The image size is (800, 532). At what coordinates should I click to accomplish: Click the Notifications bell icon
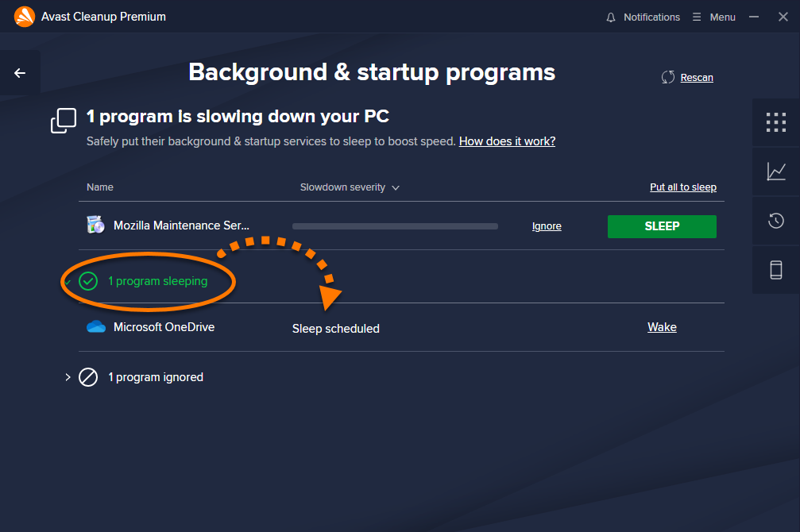click(611, 17)
